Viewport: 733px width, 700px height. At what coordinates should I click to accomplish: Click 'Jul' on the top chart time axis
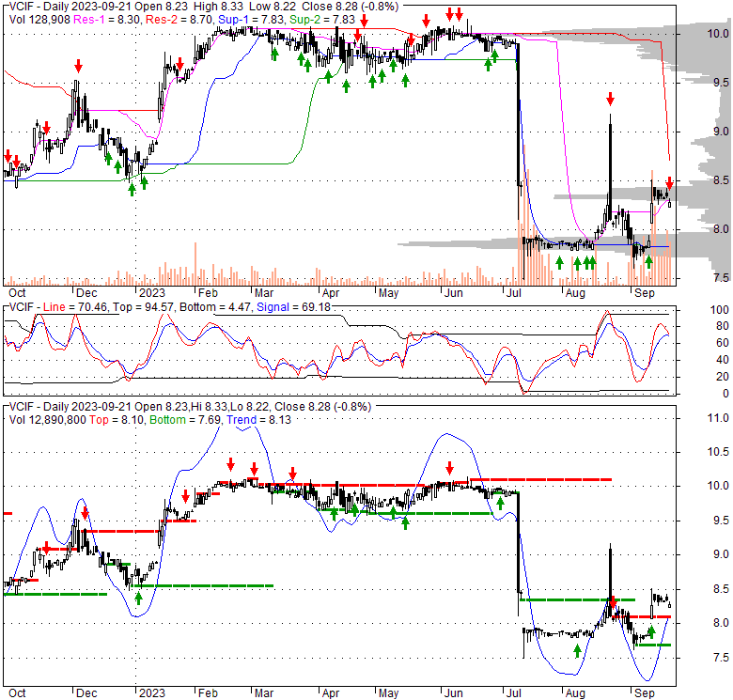(513, 293)
